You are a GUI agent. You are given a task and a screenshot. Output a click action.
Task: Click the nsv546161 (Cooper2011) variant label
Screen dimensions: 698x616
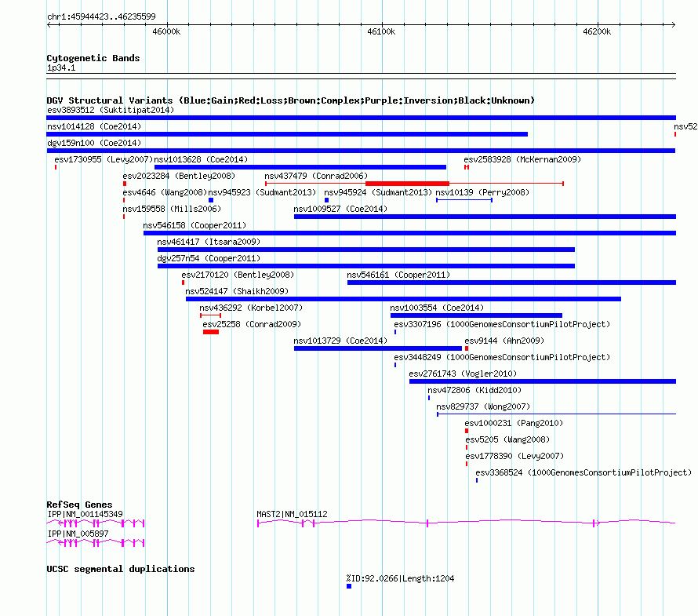click(398, 275)
